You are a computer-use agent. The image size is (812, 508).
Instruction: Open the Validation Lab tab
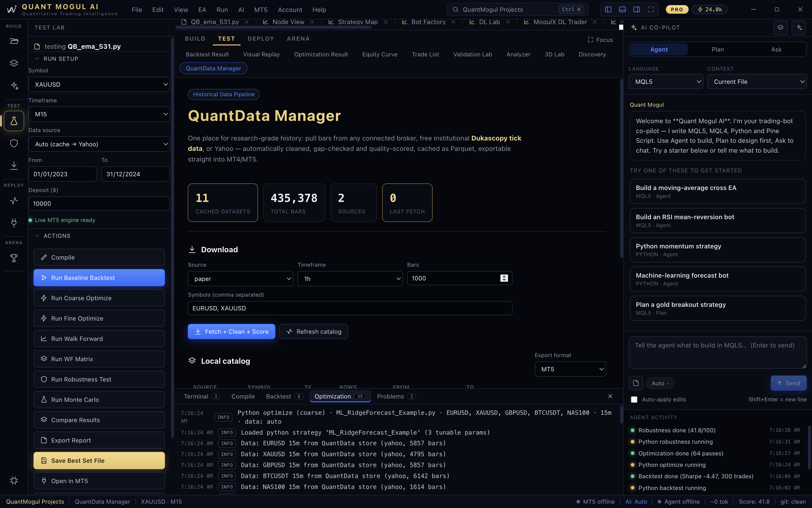(x=472, y=54)
